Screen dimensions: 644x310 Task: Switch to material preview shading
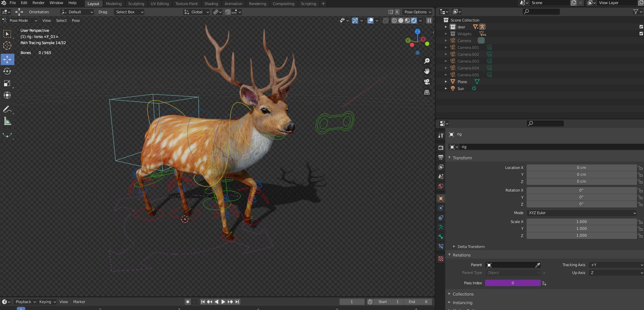coord(407,21)
